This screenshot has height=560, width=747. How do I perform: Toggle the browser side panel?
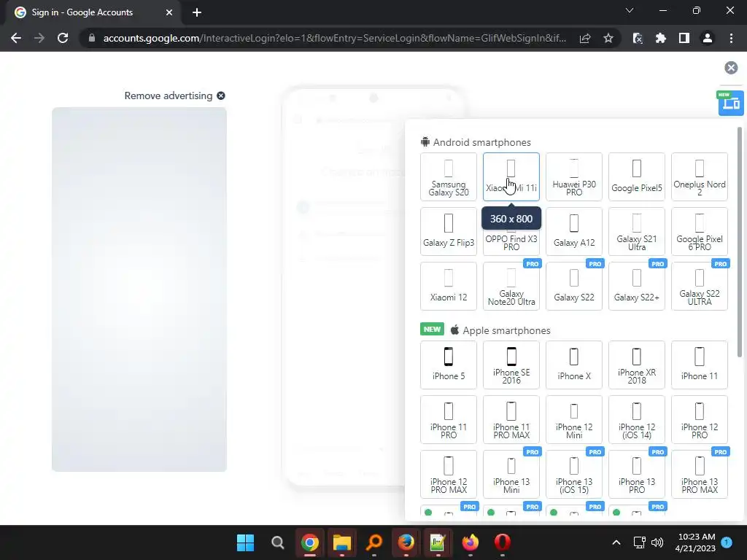tap(684, 38)
